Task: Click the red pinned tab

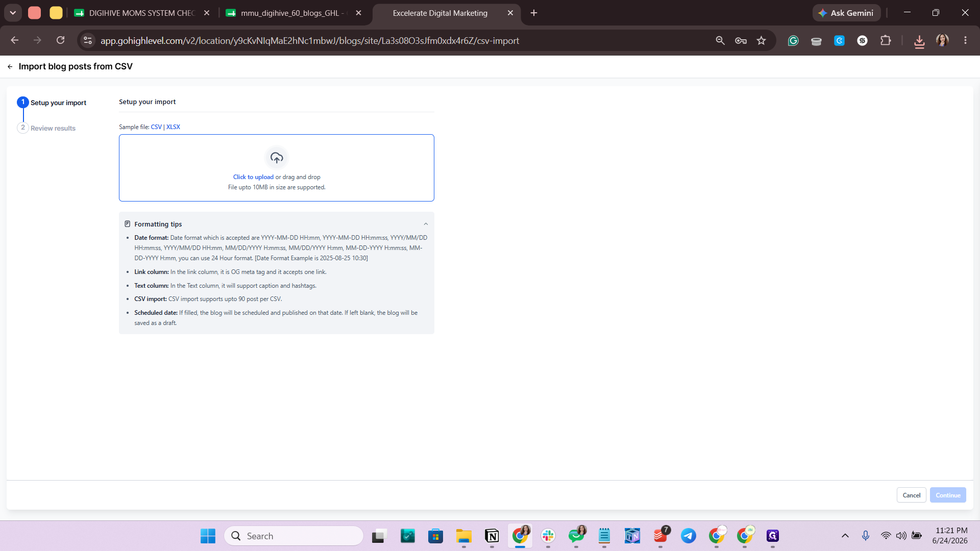Action: point(34,13)
